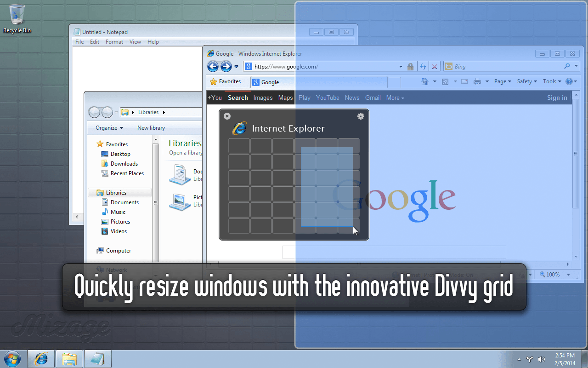Screen dimensions: 588x368
Task: Select the top-left cell of the Divvy grid
Action: point(239,146)
